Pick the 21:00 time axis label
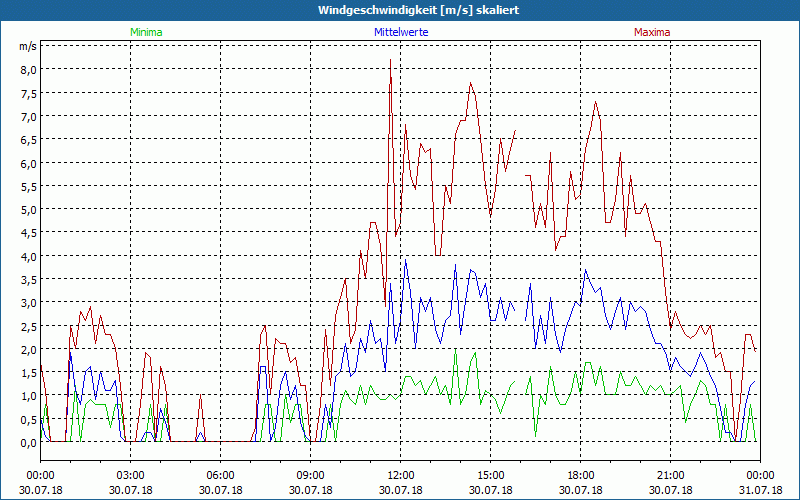This screenshot has width=800, height=500. pyautogui.click(x=670, y=475)
